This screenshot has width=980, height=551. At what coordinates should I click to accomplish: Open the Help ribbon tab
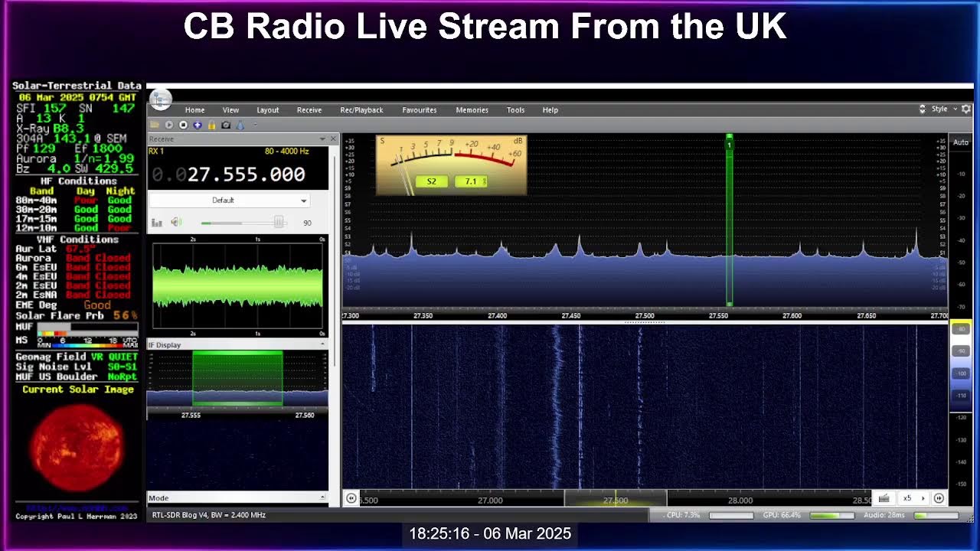(550, 110)
